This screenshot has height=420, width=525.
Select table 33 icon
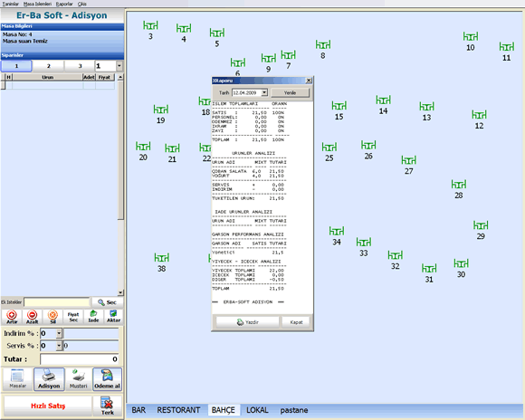tap(364, 243)
